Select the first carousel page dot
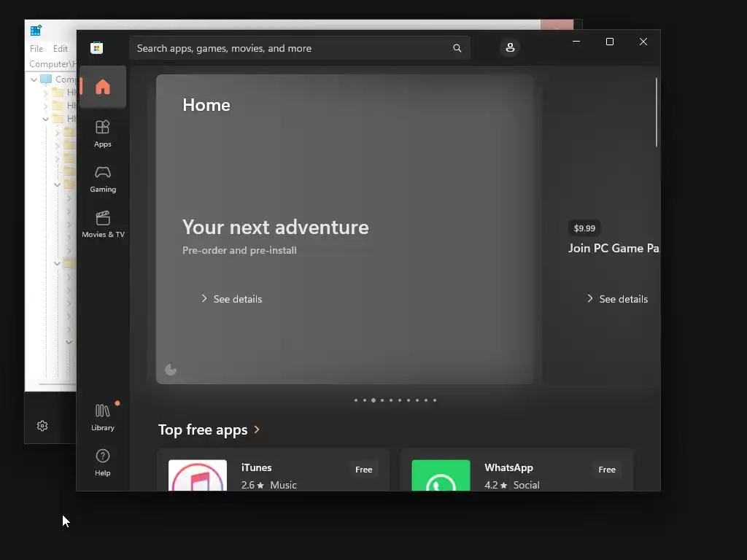This screenshot has width=747, height=560. click(356, 400)
